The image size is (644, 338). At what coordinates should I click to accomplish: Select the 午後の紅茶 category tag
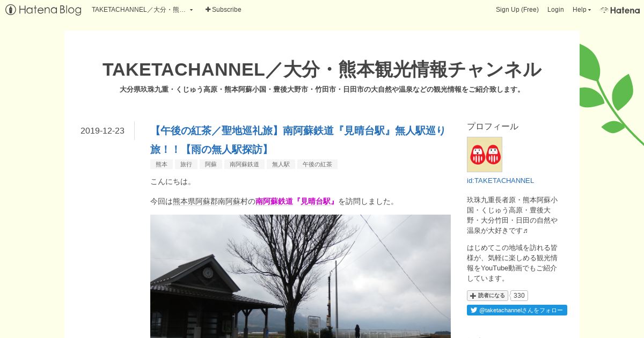[317, 164]
